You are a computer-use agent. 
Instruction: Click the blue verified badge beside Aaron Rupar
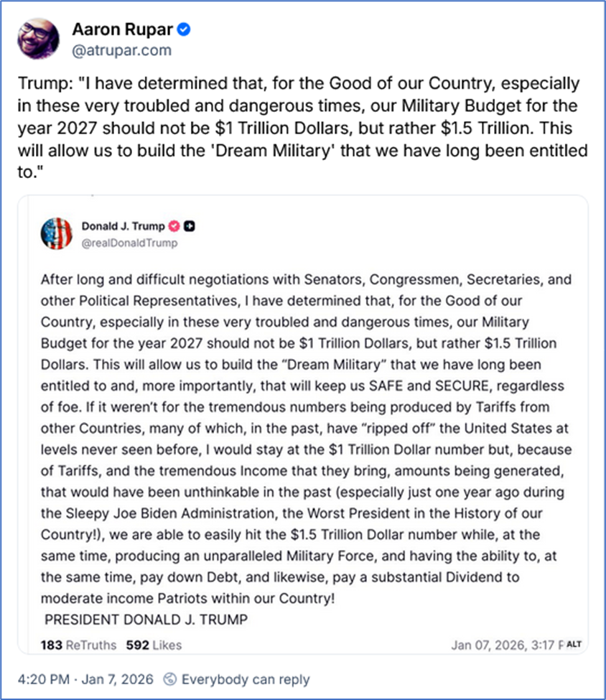pyautogui.click(x=185, y=30)
